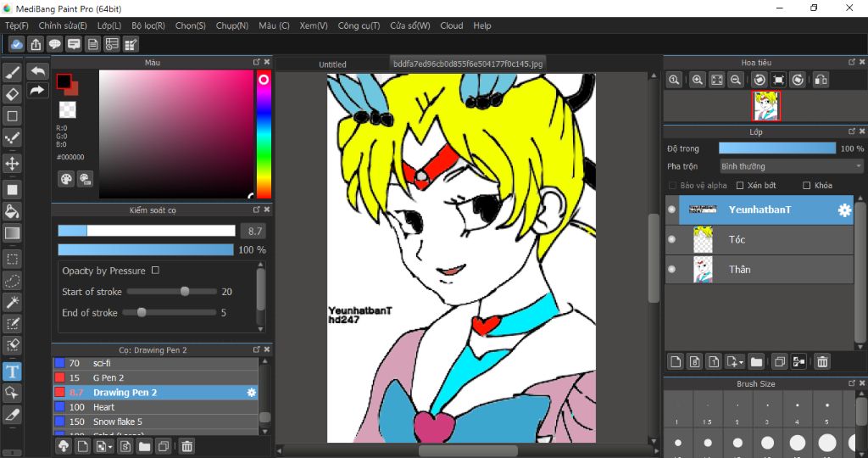Screen dimensions: 868x458
Task: Open the Chỉnh sửa(E) menu
Action: [63, 25]
